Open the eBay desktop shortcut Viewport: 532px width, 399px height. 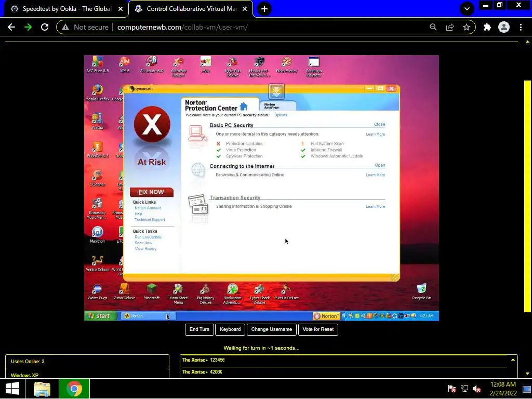206,64
